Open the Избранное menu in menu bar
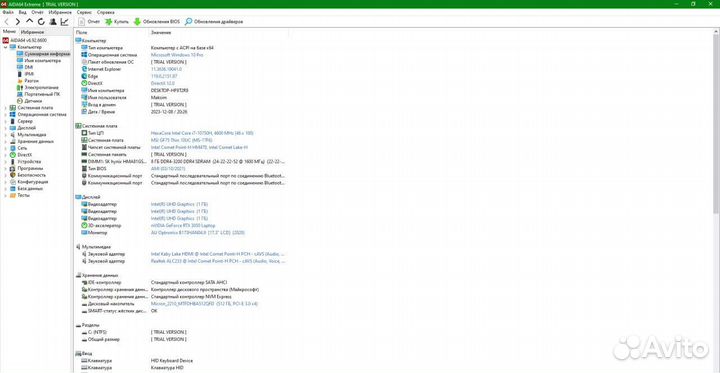This screenshot has width=720, height=373. click(x=60, y=12)
